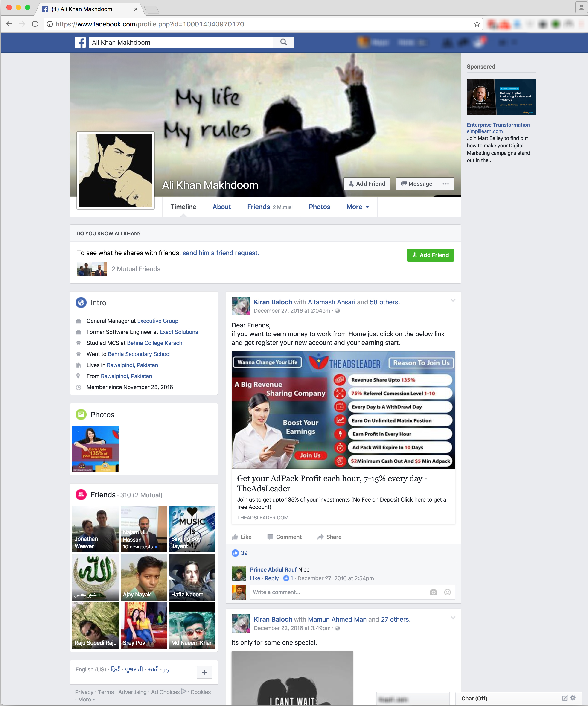Click the search magnifier icon

[x=283, y=42]
